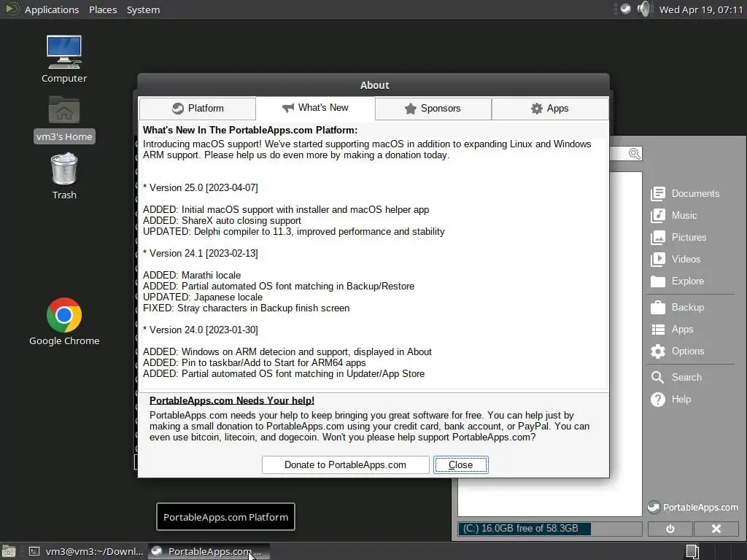
Task: Select Google Chrome desktop icon
Action: point(64,322)
